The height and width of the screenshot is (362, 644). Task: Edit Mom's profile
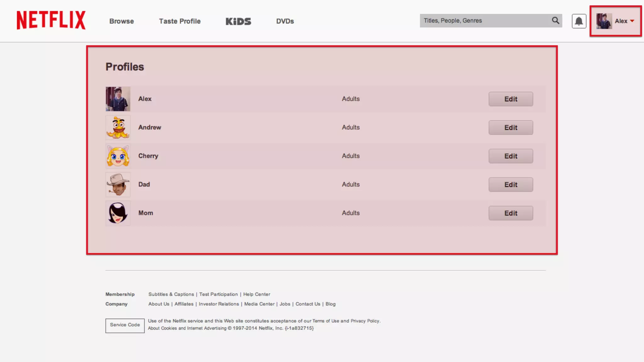point(511,213)
